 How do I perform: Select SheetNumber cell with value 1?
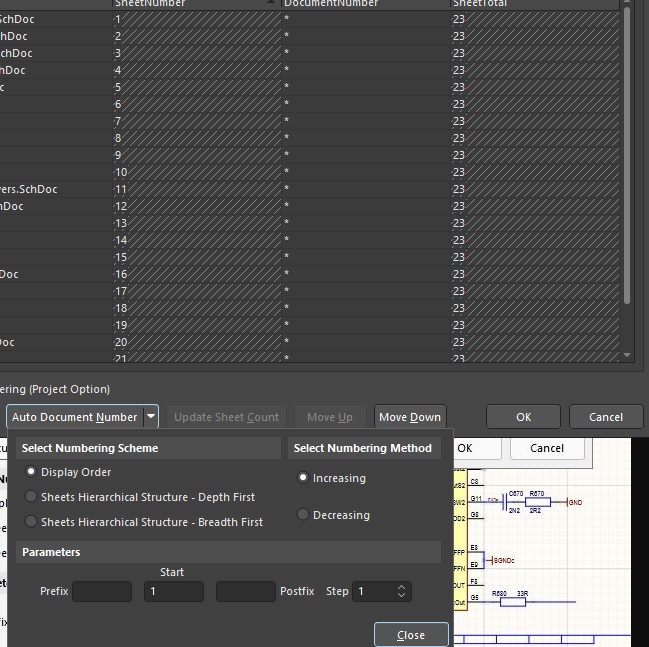click(x=197, y=19)
